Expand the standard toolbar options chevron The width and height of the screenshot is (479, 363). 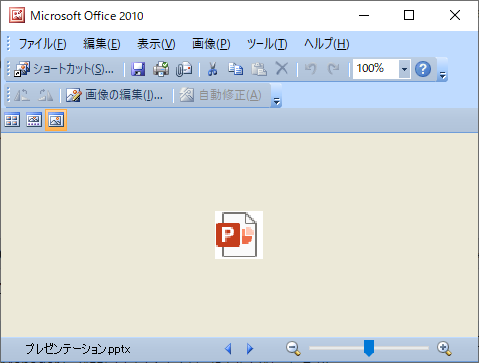pyautogui.click(x=443, y=70)
